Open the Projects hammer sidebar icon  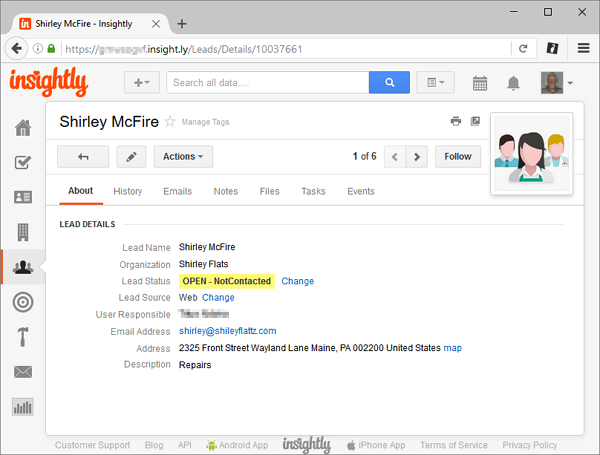(x=22, y=337)
